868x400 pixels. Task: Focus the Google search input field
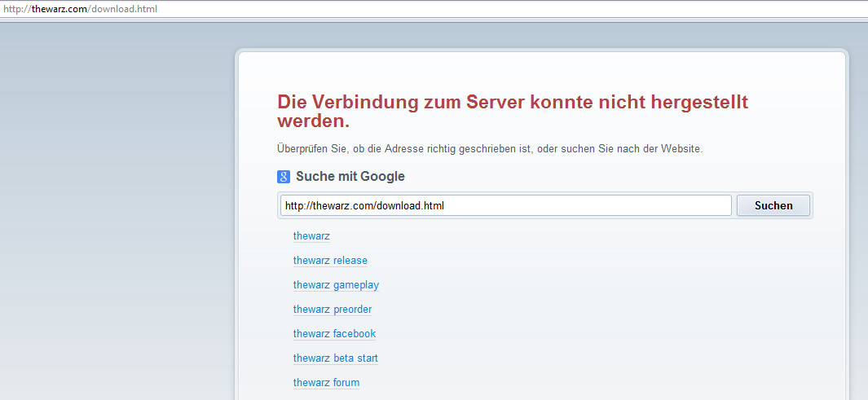(x=506, y=206)
